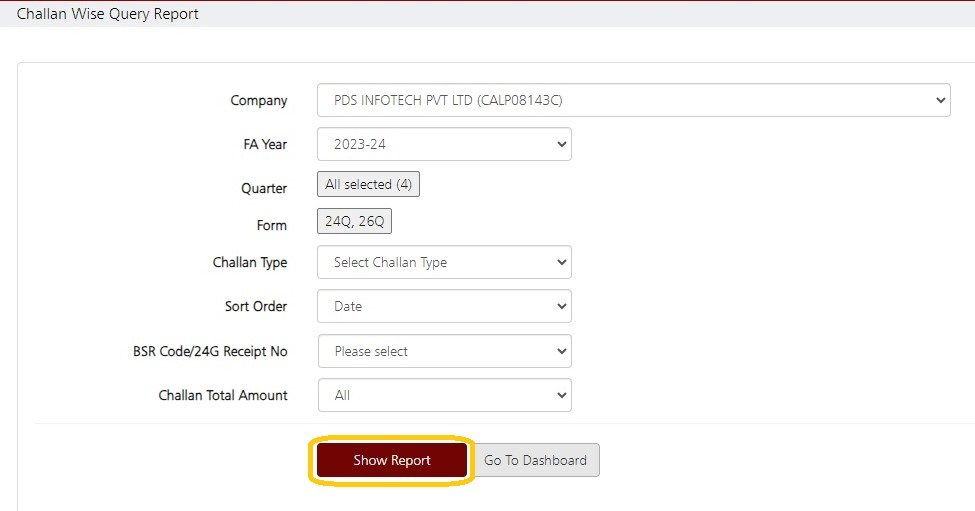The image size is (975, 511).
Task: Expand the Sort Order dropdown showing Date
Action: tap(444, 306)
